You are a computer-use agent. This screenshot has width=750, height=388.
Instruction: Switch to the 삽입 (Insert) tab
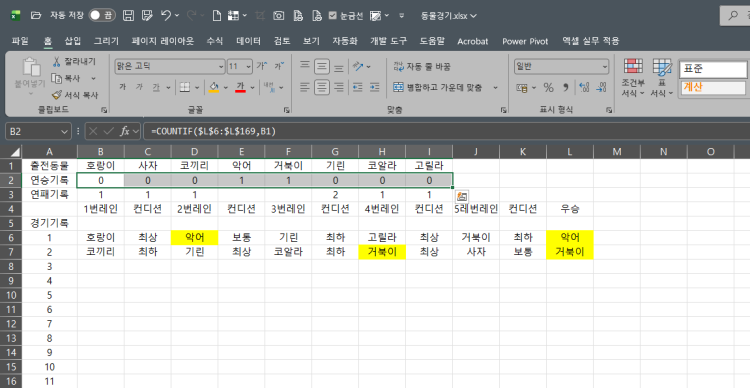click(x=73, y=41)
